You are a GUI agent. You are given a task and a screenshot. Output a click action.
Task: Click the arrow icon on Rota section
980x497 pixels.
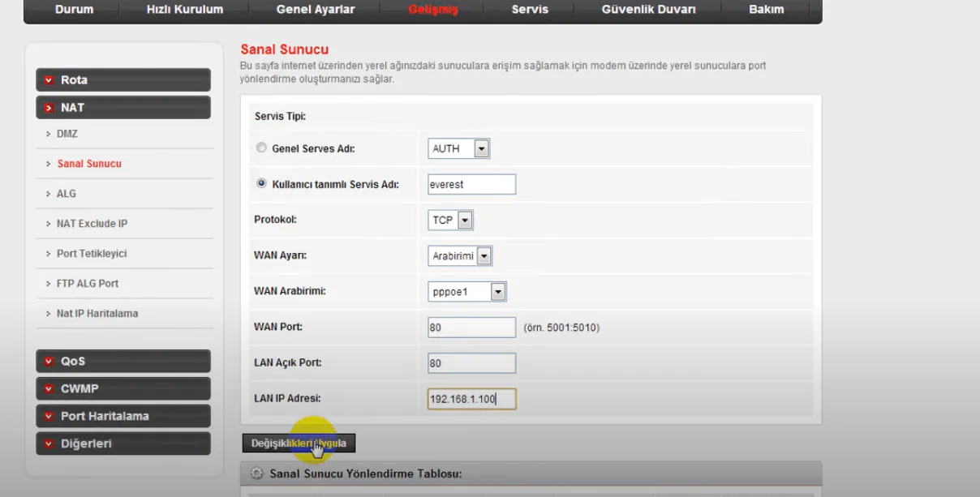(x=49, y=80)
